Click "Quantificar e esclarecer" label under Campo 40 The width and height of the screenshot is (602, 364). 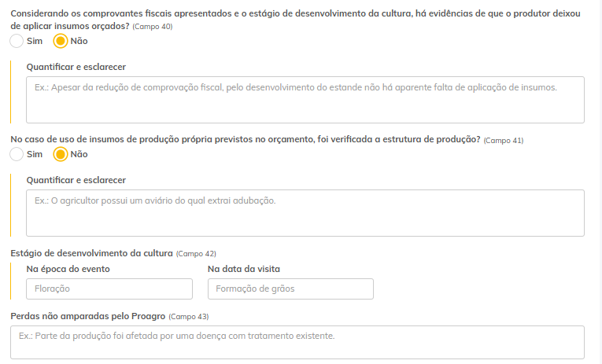click(76, 68)
